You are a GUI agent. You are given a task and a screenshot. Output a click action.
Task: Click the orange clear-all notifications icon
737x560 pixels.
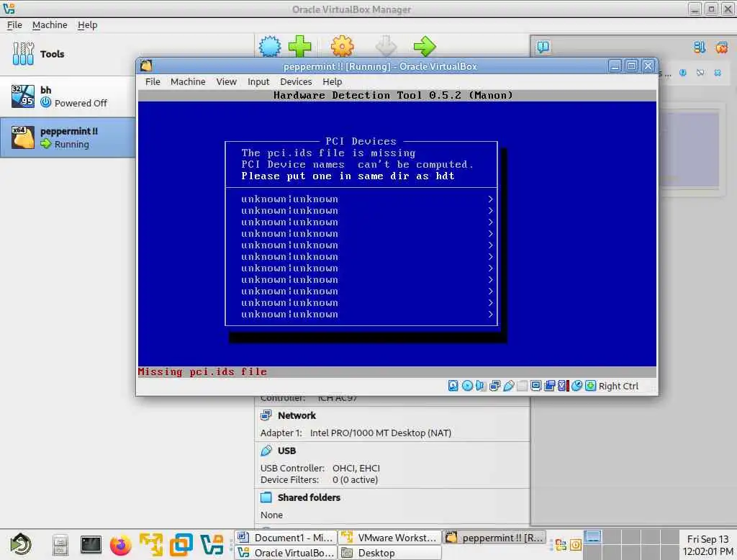coord(721,47)
